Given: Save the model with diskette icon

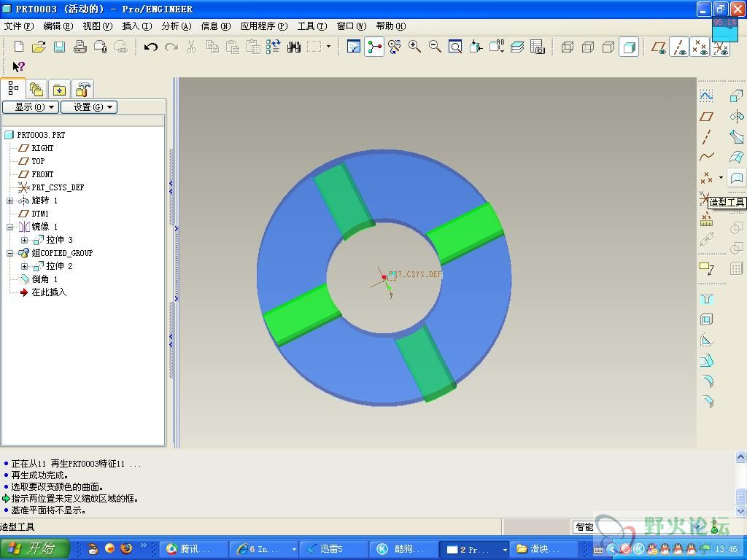Looking at the screenshot, I should coord(59,47).
